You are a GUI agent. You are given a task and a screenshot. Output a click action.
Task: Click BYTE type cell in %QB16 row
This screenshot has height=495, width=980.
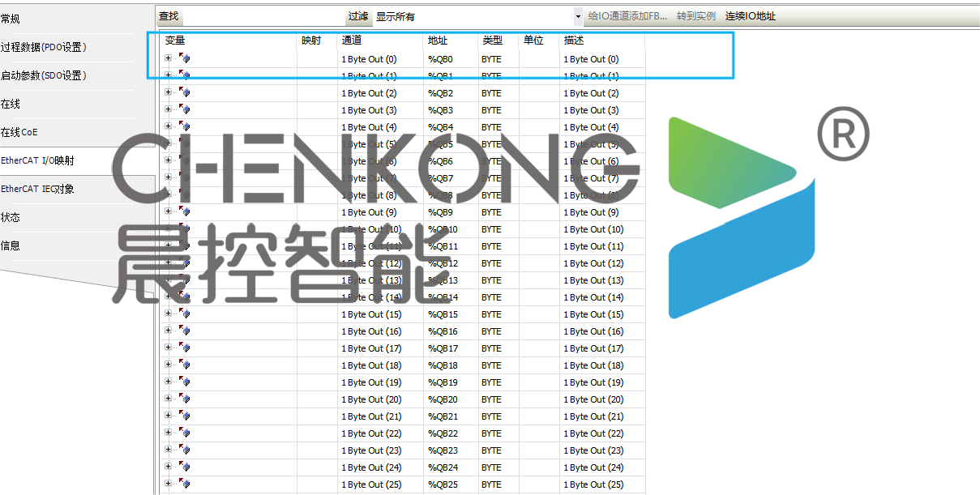[499, 331]
